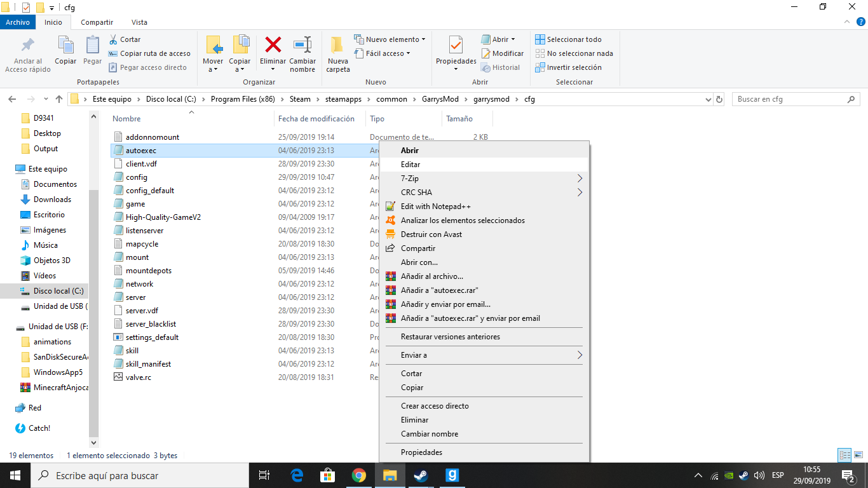868x488 pixels.
Task: Open the Quick Access Toolbar customize dropdown
Action: (51, 8)
